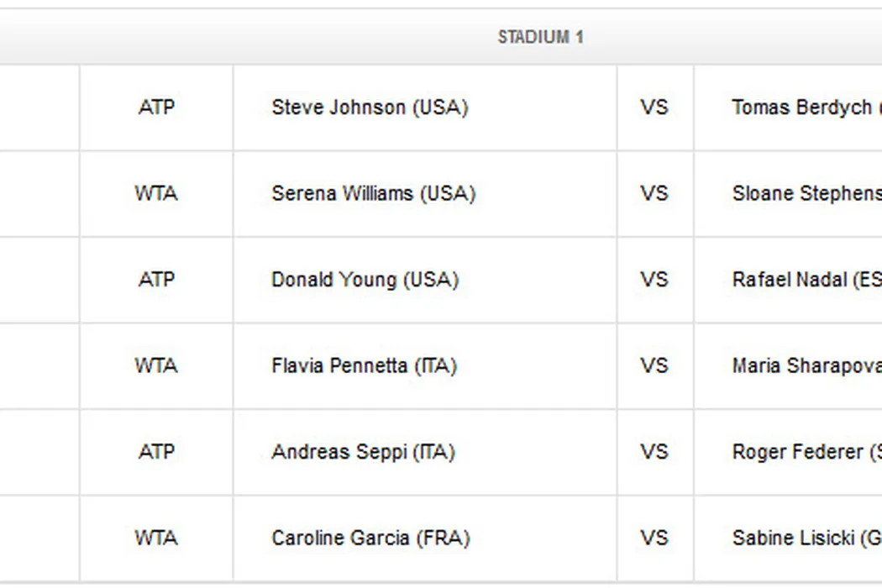882x588 pixels.
Task: Open Donald Young (USA) entry
Action: point(365,280)
